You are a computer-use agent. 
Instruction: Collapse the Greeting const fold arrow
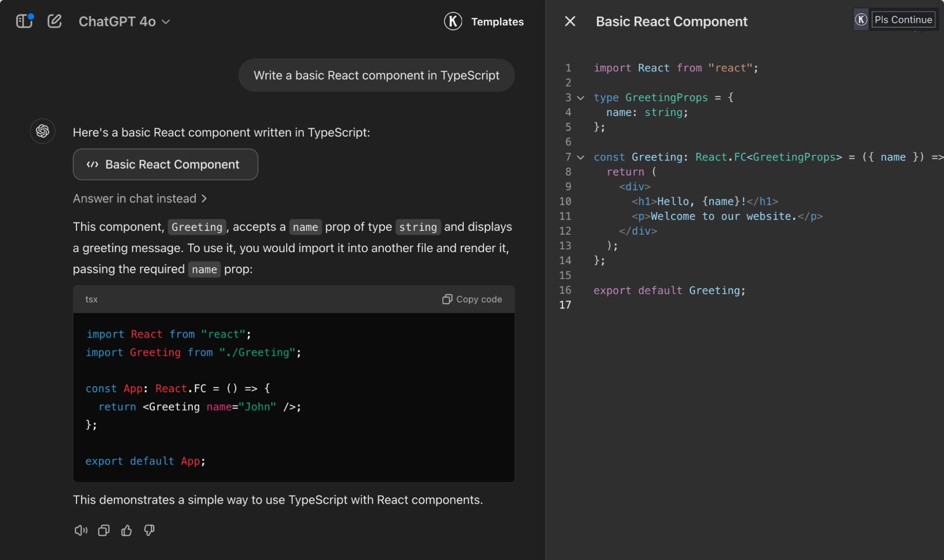tap(581, 157)
